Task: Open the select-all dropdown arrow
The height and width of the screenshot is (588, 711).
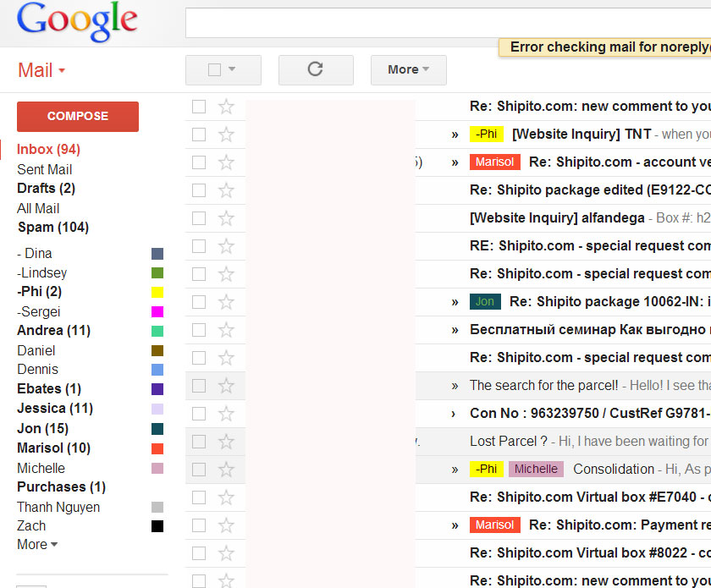Action: click(232, 69)
